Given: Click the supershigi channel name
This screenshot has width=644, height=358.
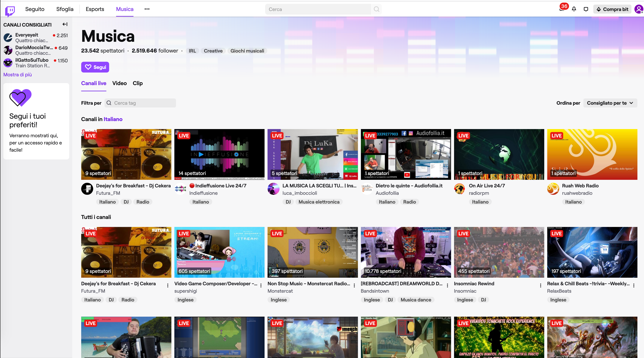Looking at the screenshot, I should [186, 291].
